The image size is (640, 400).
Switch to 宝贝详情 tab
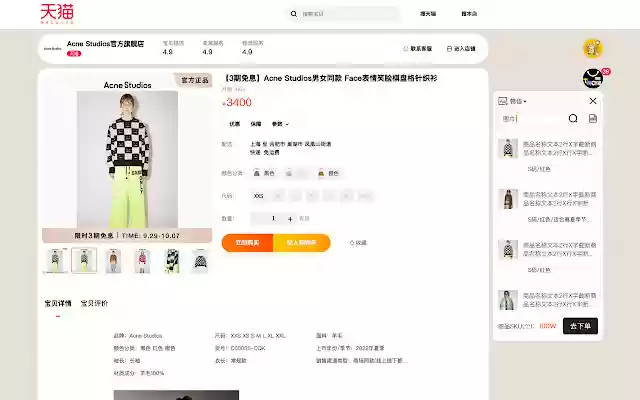click(x=58, y=303)
